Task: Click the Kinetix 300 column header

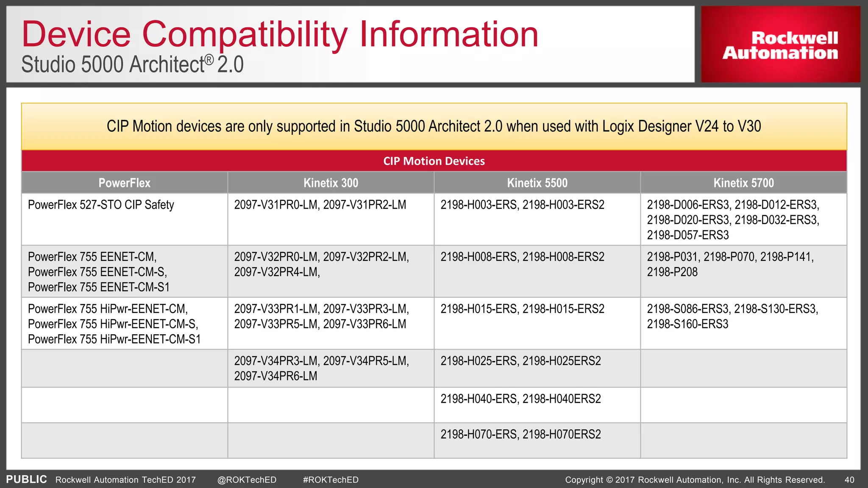Action: click(x=331, y=183)
